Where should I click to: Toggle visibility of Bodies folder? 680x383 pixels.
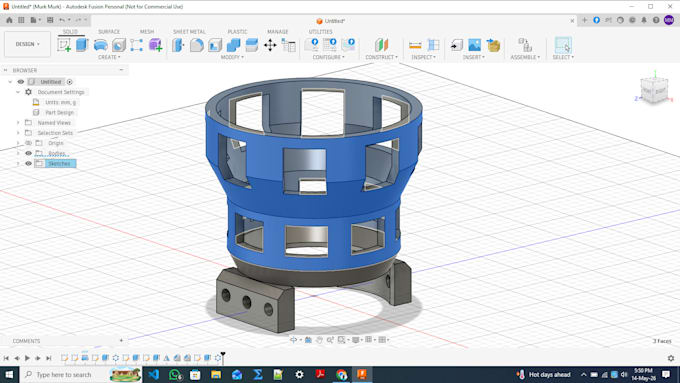point(29,153)
